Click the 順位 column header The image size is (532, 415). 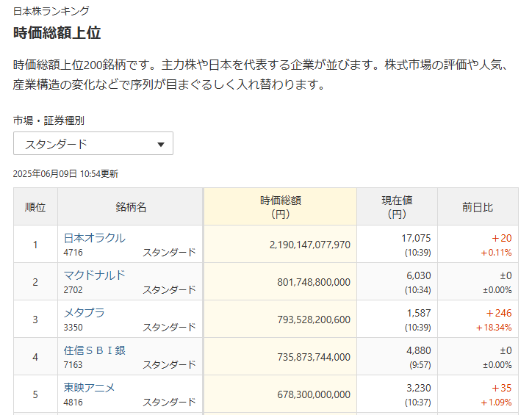tap(35, 207)
